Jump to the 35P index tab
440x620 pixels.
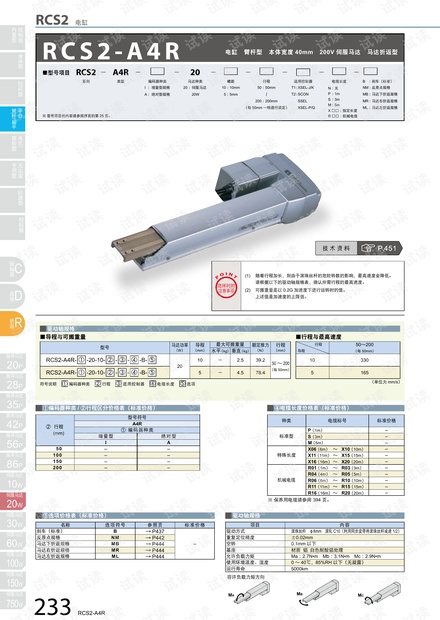point(13,402)
